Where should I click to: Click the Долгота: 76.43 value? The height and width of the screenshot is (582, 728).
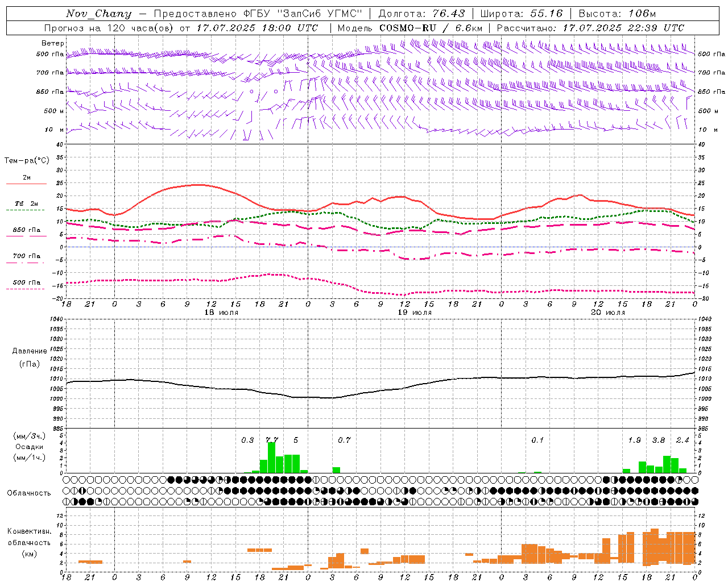[x=421, y=14]
